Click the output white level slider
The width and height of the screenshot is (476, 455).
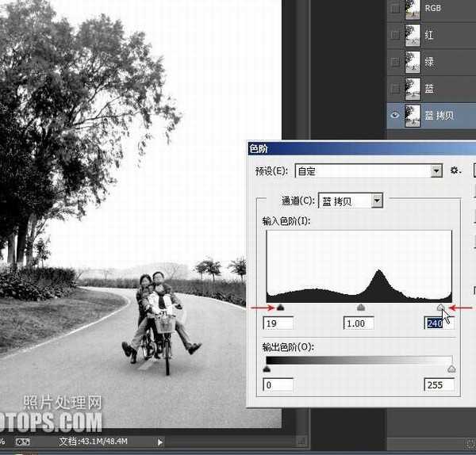point(451,369)
